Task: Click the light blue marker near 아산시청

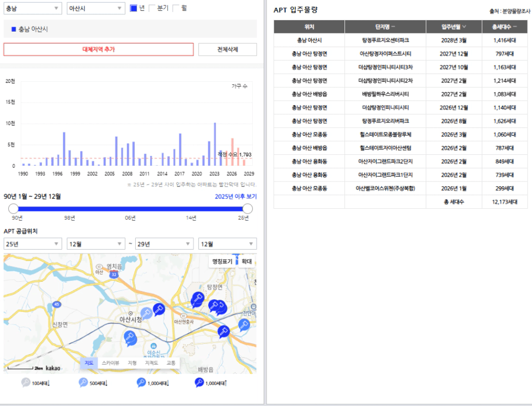Action: click(146, 313)
